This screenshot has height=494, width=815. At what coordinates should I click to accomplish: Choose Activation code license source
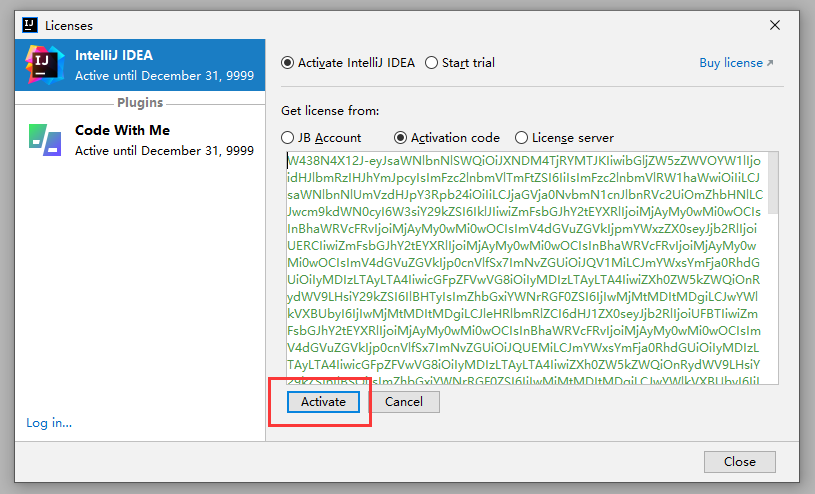tap(447, 138)
